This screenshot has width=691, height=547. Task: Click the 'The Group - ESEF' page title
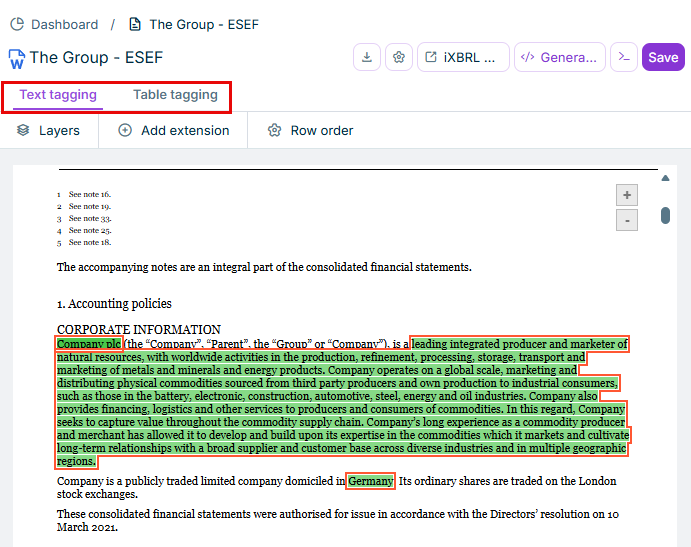[96, 58]
